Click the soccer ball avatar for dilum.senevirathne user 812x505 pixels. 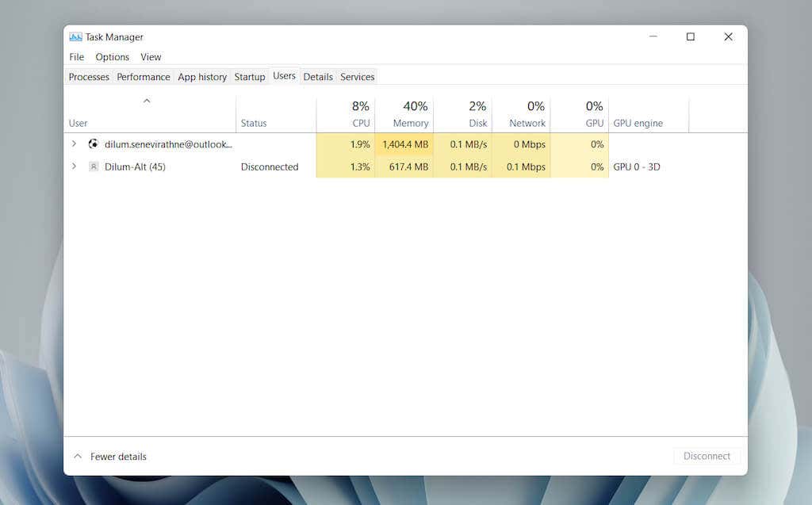(94, 144)
